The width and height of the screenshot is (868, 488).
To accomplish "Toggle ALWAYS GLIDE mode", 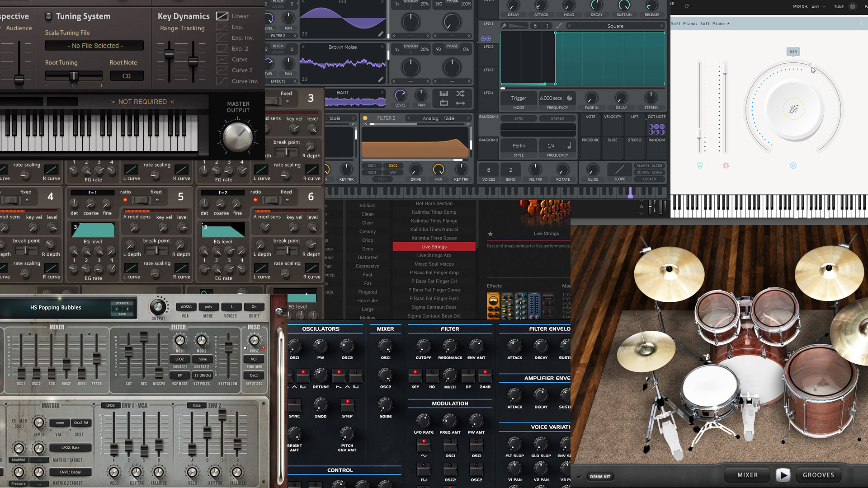I will 650,165.
